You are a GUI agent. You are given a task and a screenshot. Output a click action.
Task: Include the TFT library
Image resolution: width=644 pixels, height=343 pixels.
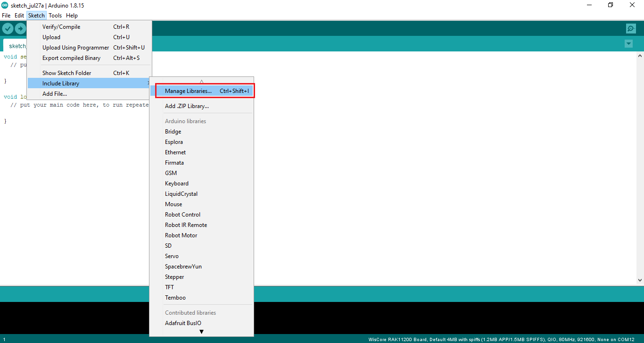pos(202,287)
